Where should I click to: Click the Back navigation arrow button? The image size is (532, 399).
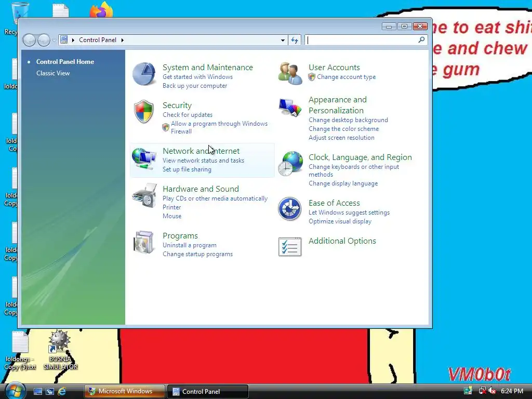29,41
